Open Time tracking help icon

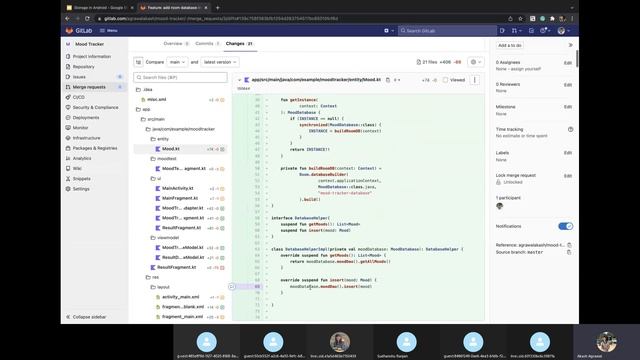point(570,129)
